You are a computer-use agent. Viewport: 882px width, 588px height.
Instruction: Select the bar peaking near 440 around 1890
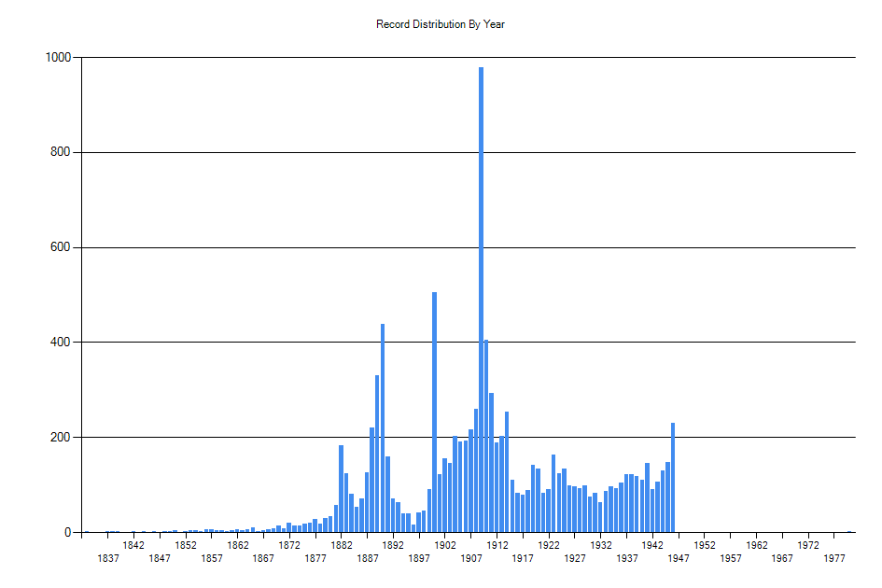[x=383, y=427]
